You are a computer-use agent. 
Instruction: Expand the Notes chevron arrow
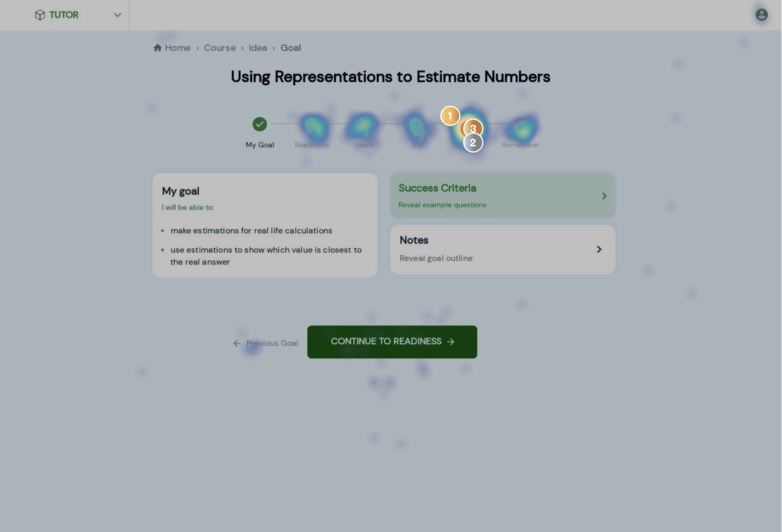[599, 249]
